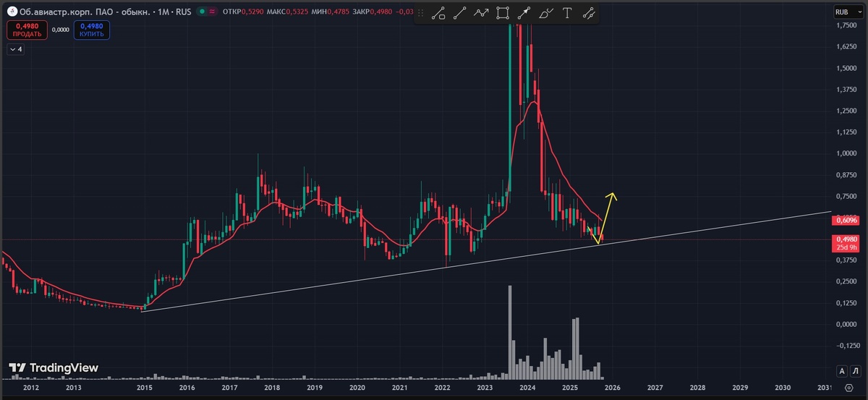
Task: Click the 2024 label on time axis
Action: tap(527, 388)
